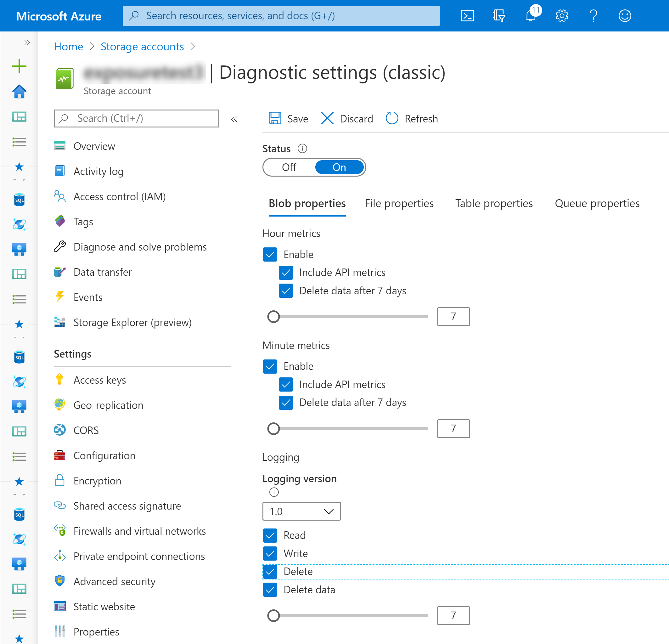Open directory and subscription filter icon
The height and width of the screenshot is (644, 669).
click(x=499, y=16)
